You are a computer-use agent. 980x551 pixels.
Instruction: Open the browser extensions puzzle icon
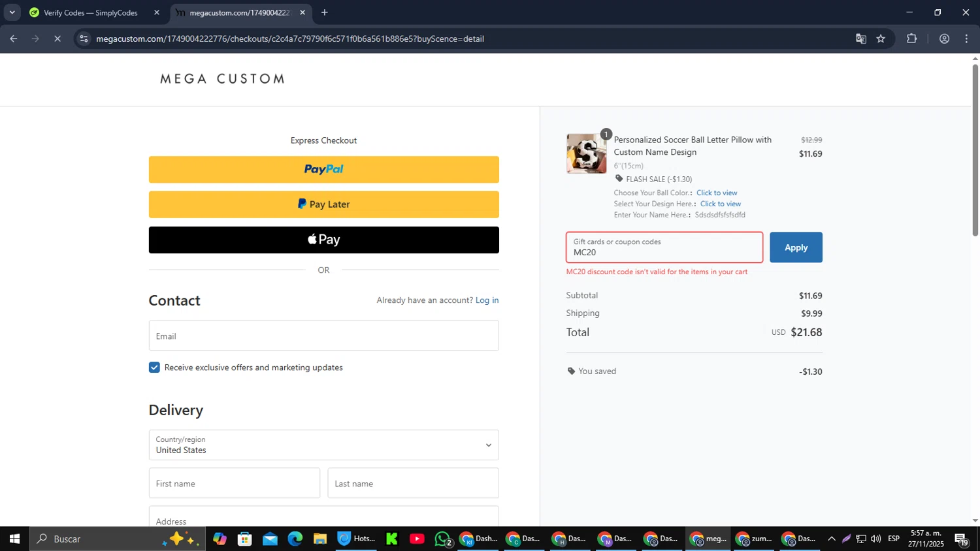click(912, 39)
